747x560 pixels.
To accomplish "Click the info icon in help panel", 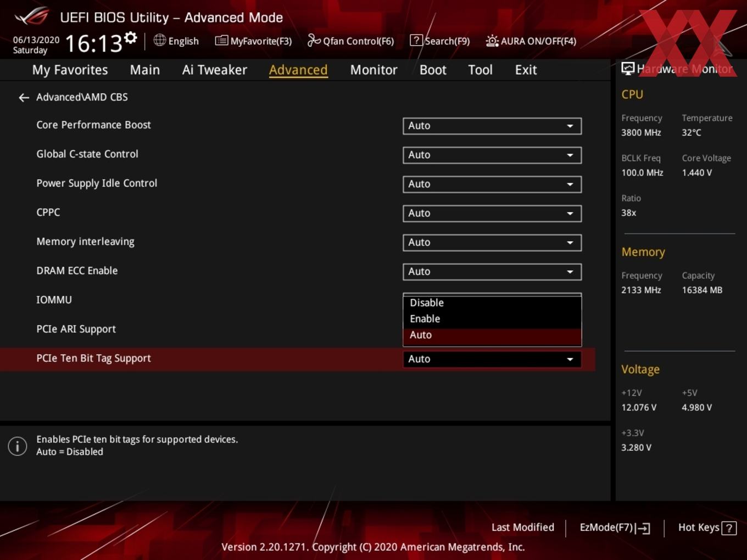I will [x=18, y=446].
